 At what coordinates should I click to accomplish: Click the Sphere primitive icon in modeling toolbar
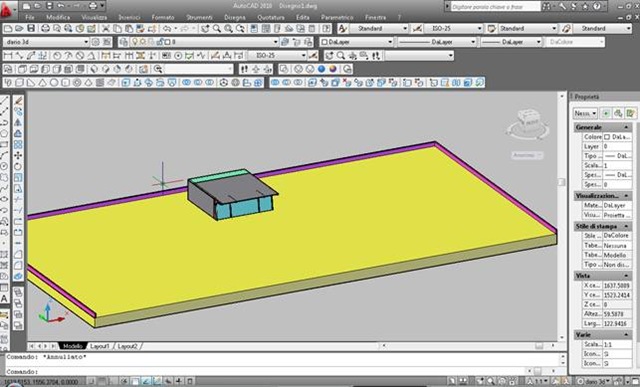54,82
